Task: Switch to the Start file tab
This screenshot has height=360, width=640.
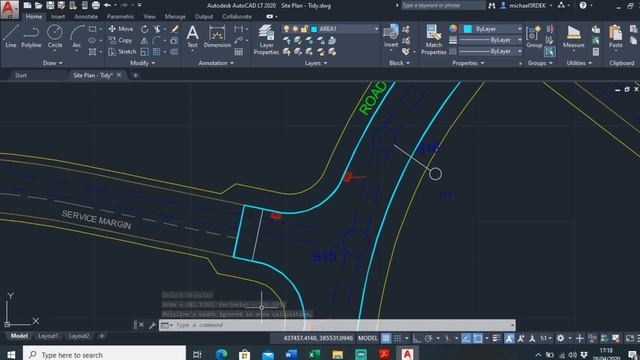Action: 21,75
